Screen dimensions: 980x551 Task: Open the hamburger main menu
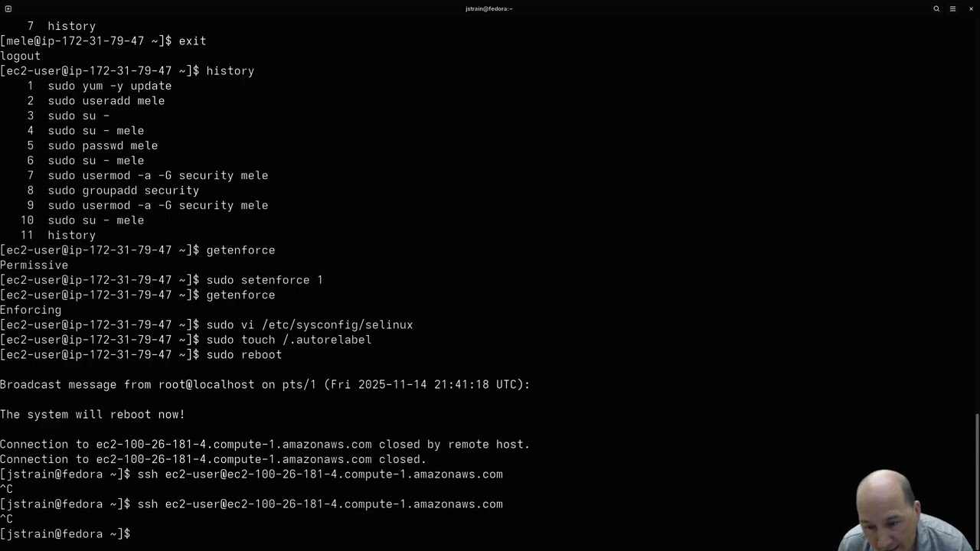pos(953,8)
